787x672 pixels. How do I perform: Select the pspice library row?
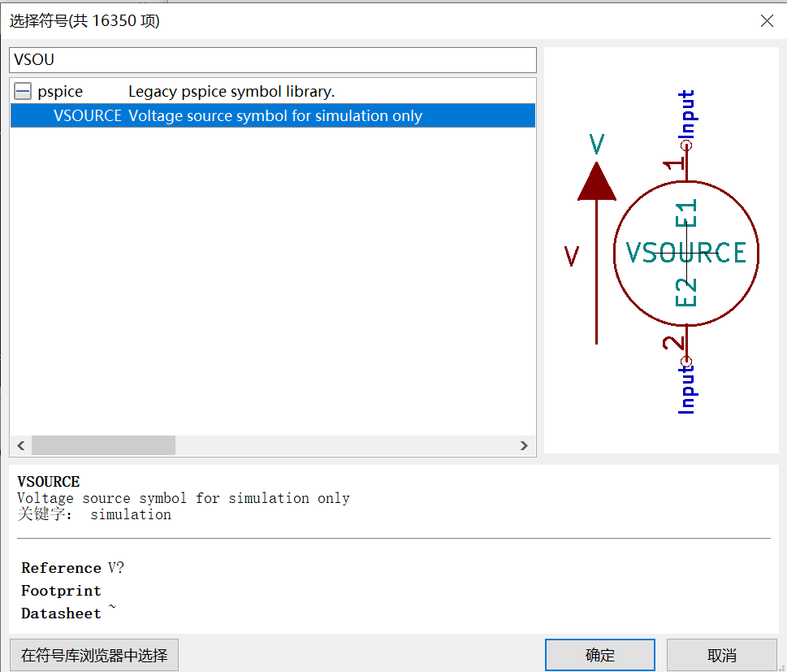click(273, 91)
